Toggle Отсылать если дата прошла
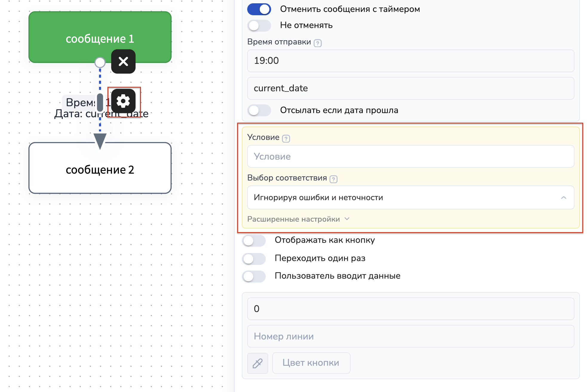 pyautogui.click(x=259, y=110)
